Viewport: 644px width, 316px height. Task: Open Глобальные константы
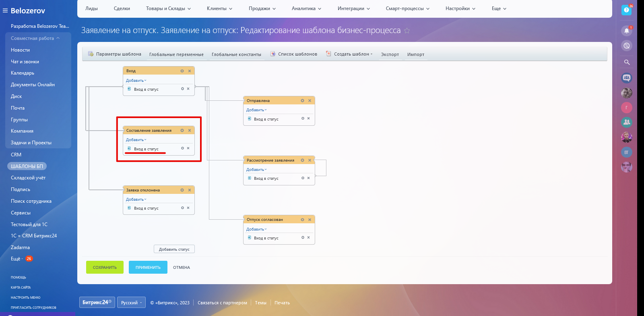236,54
